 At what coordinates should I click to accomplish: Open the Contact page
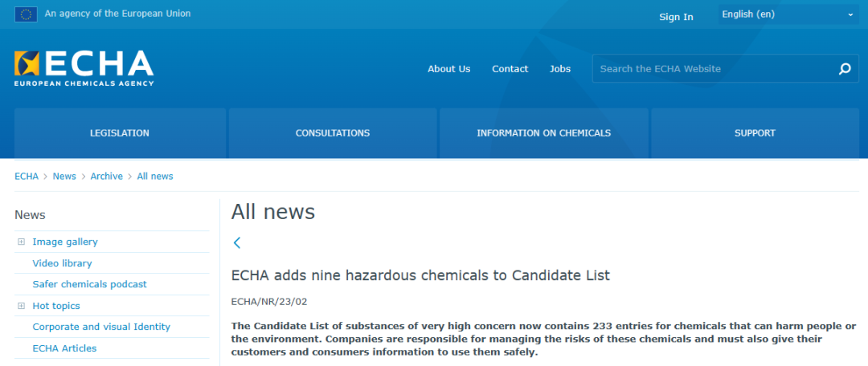point(510,69)
